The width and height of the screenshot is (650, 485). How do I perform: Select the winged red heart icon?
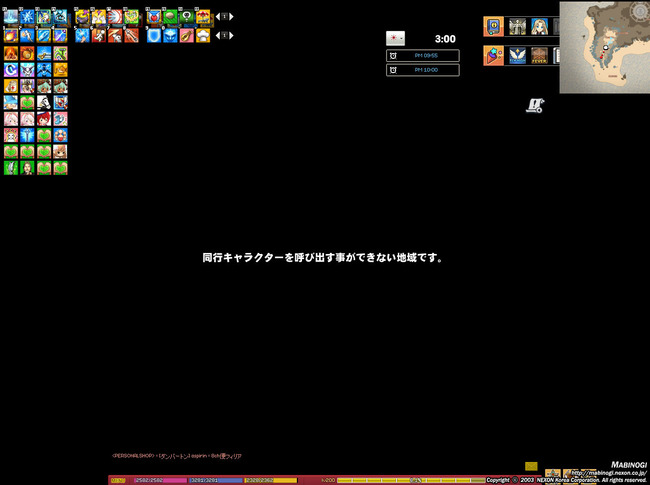click(x=154, y=17)
